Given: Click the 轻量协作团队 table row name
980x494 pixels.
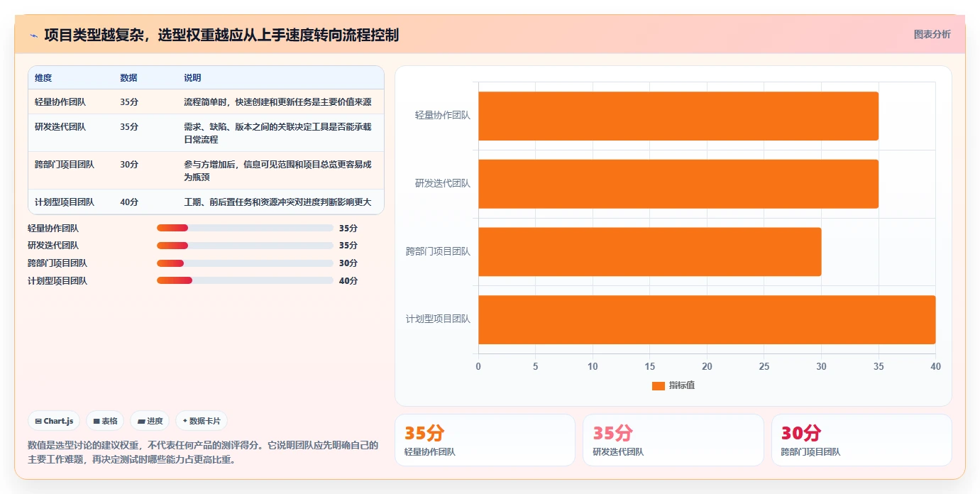Looking at the screenshot, I should [x=60, y=101].
